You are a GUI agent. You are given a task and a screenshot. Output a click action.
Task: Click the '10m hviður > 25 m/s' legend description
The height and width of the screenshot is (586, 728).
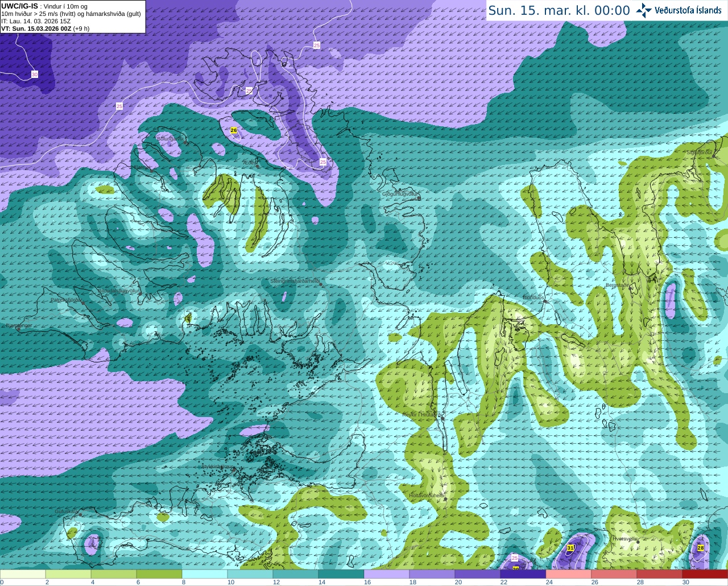[x=71, y=14]
